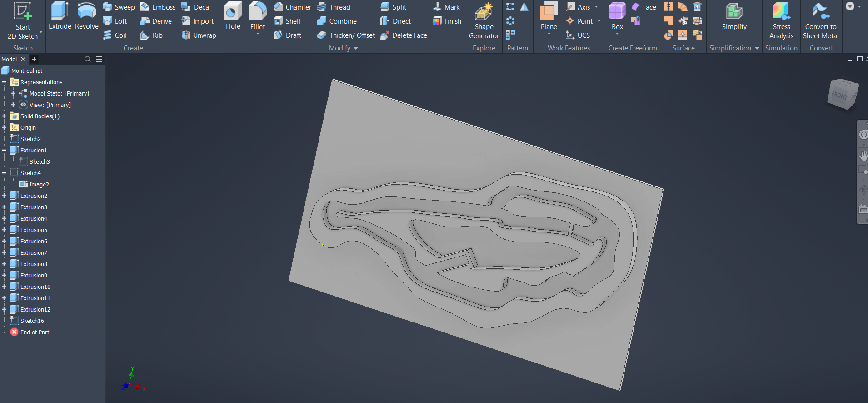Select the Extrude tool

(x=60, y=16)
